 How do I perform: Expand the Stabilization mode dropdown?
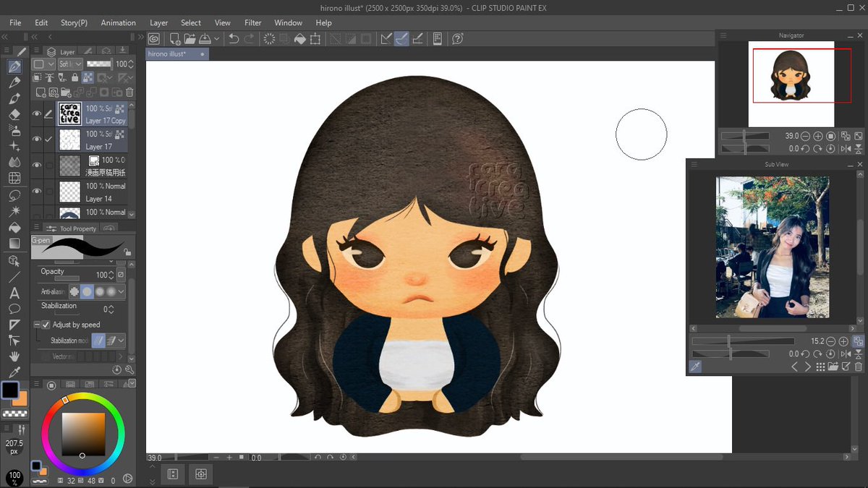point(121,340)
